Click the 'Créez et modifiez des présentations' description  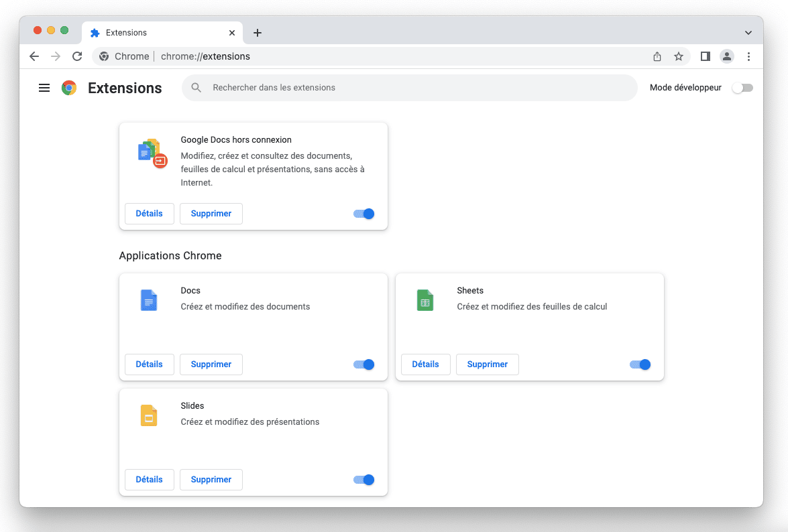pos(250,422)
